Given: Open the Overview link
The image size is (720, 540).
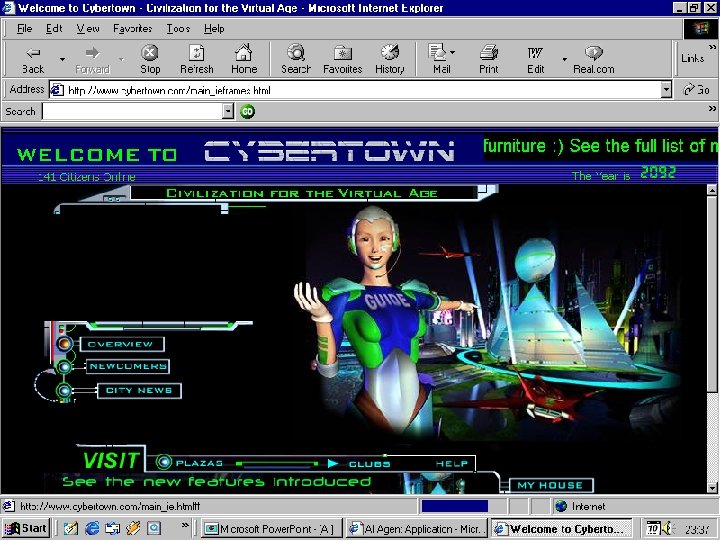Looking at the screenshot, I should 122,344.
